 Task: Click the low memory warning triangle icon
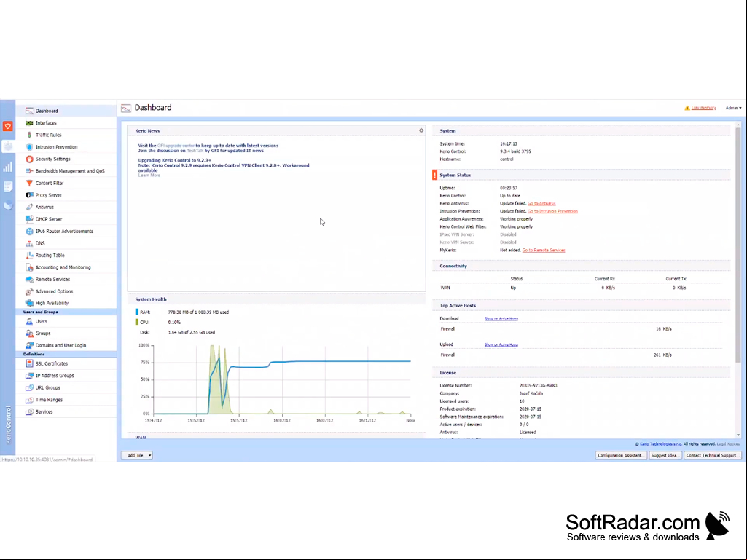coord(687,108)
